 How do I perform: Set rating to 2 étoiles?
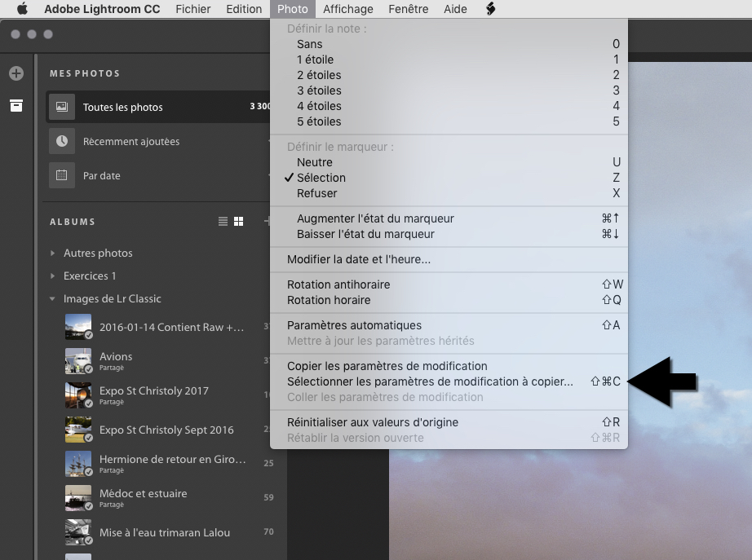pos(449,75)
